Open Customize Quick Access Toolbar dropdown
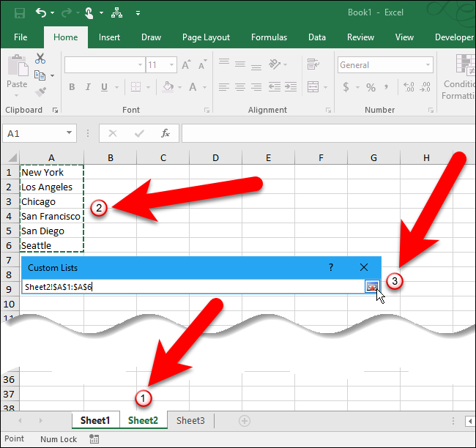The width and height of the screenshot is (476, 448). (x=138, y=13)
